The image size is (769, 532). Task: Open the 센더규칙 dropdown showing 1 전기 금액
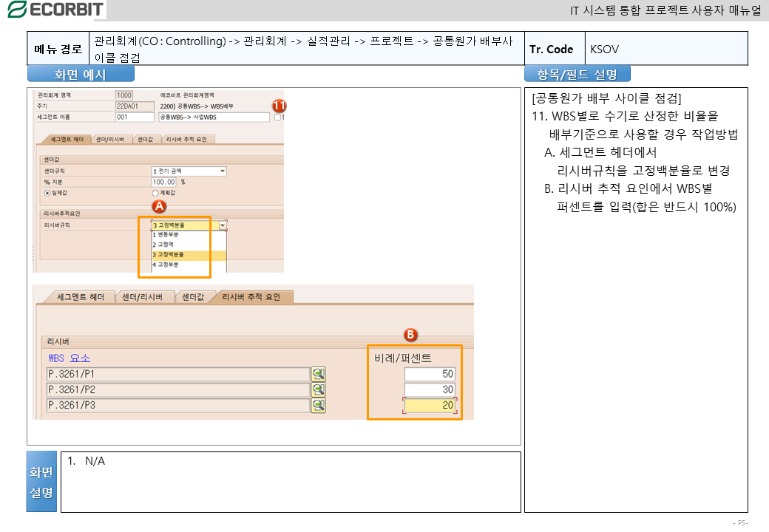189,171
